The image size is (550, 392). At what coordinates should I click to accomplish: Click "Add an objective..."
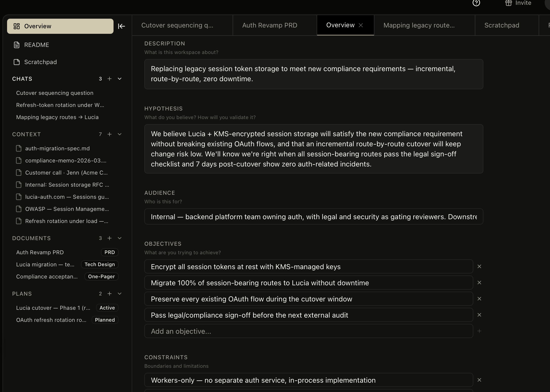point(181,331)
